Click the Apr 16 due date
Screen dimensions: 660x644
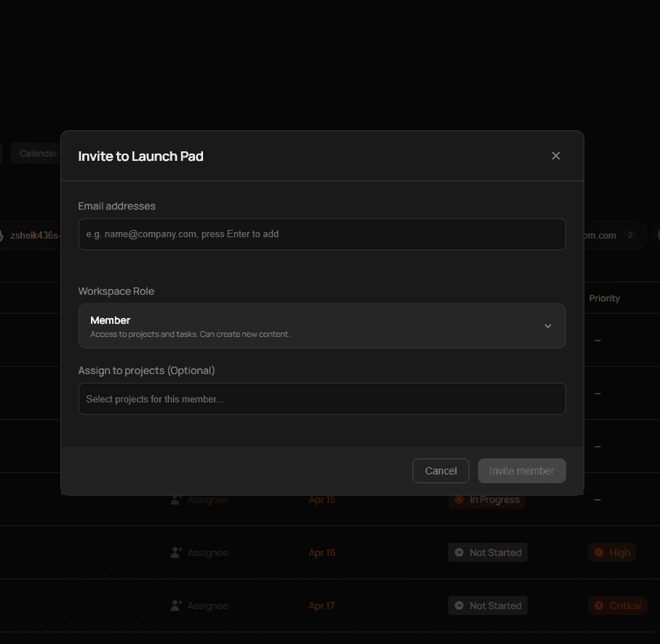[x=322, y=552]
